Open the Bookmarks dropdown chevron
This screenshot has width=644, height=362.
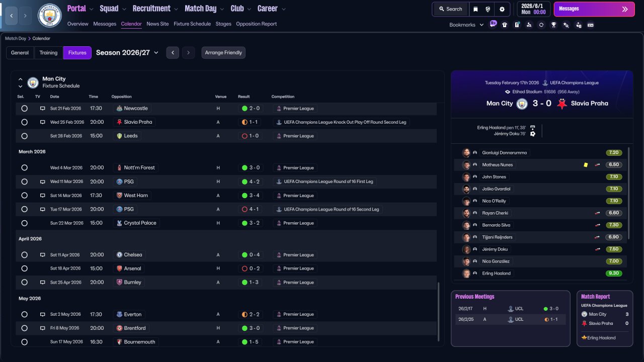pyautogui.click(x=481, y=25)
